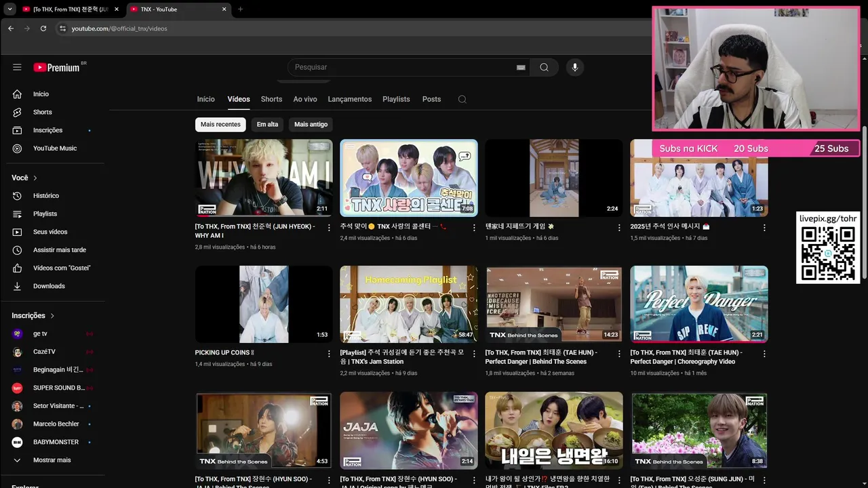Switch to the Posts tab
The image size is (868, 488).
(x=431, y=99)
